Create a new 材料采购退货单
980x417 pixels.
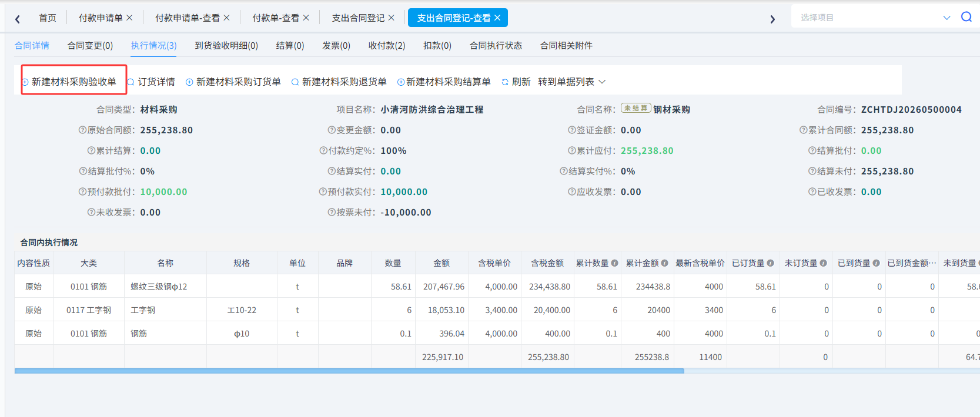(x=339, y=82)
